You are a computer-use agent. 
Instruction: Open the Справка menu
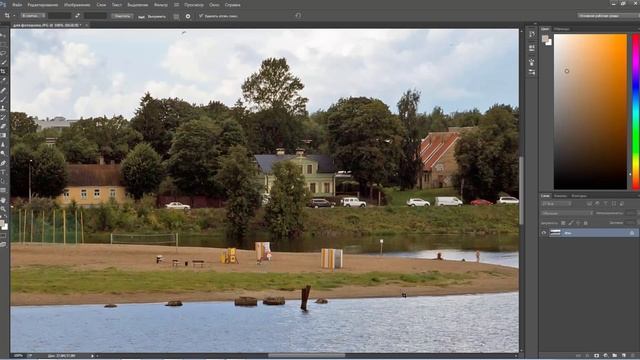coord(233,5)
